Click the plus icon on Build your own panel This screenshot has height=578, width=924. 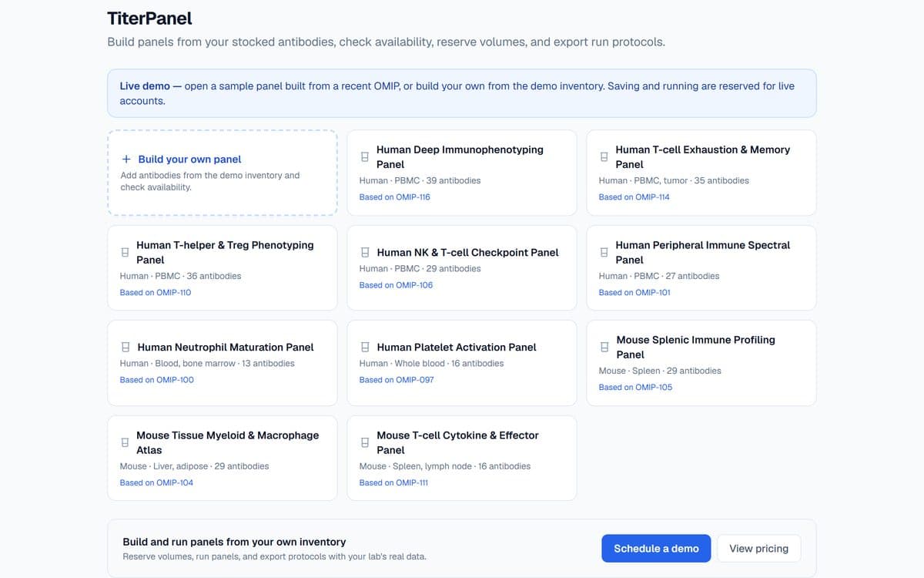(x=126, y=160)
